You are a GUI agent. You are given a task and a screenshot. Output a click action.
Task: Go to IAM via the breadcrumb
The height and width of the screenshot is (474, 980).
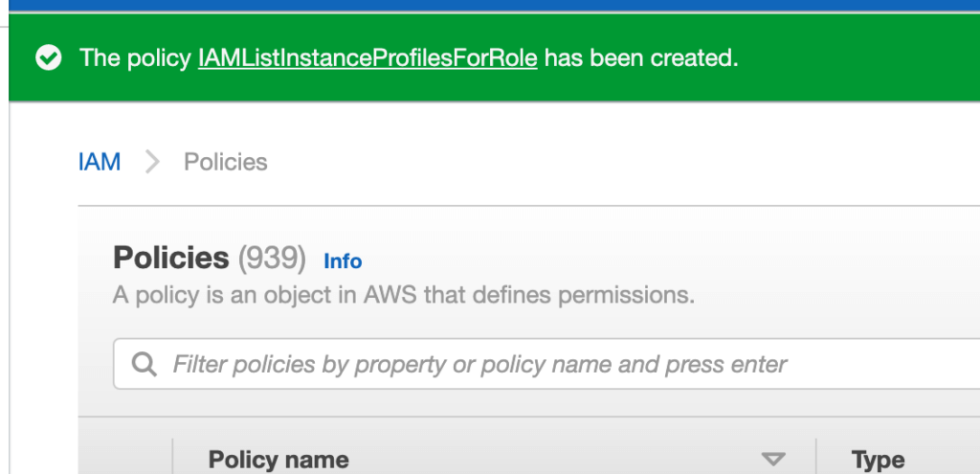[100, 162]
